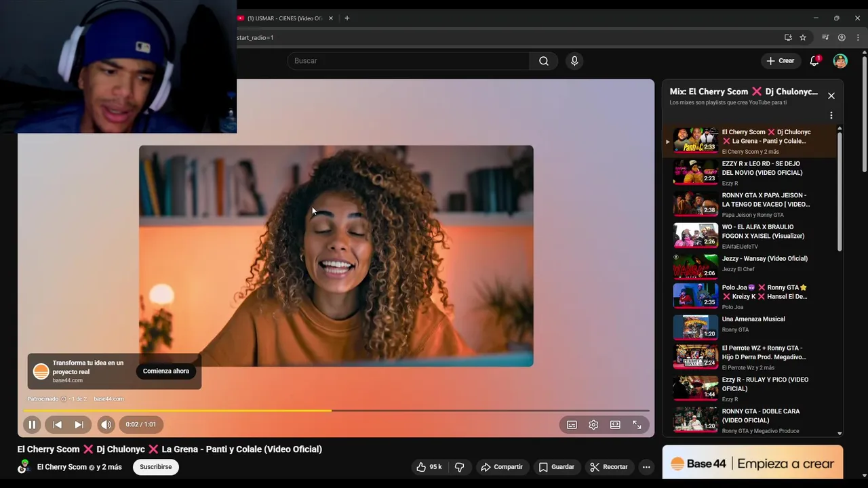Share the video with Compartir
The image size is (868, 488).
click(x=502, y=467)
